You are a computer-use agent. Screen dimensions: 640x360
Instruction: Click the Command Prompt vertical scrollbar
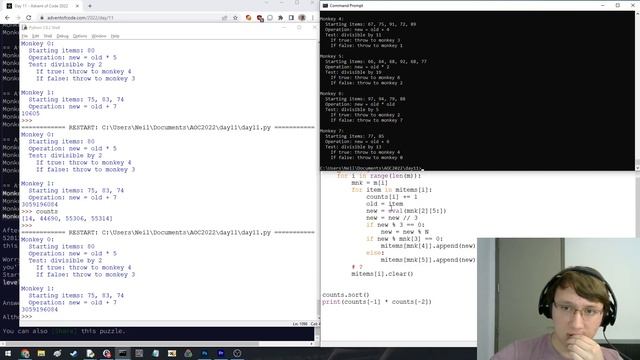(x=638, y=90)
